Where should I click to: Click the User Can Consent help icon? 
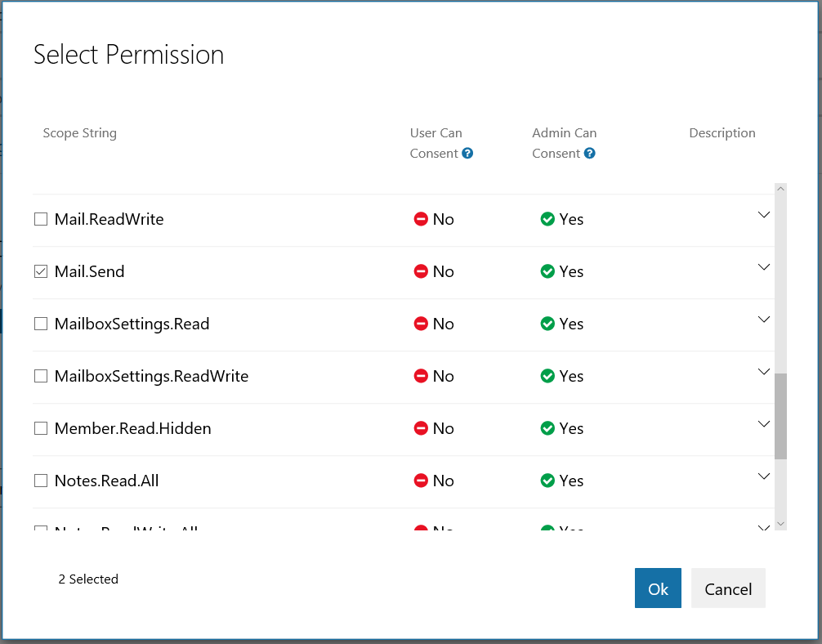pos(467,154)
